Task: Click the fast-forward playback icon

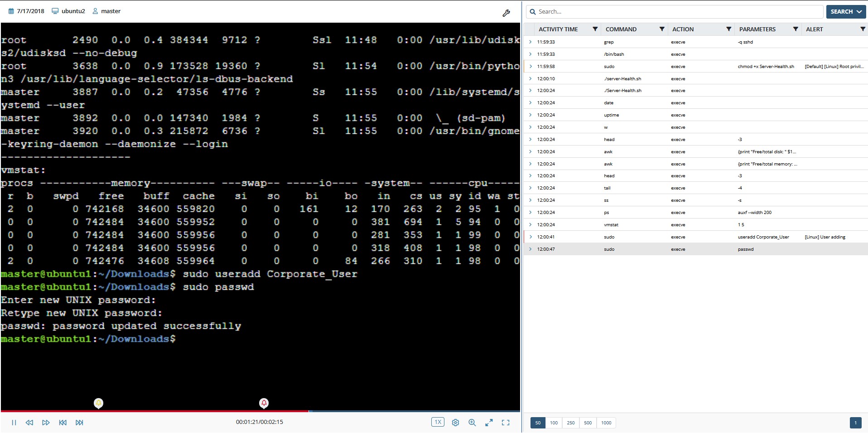Action: (x=46, y=423)
